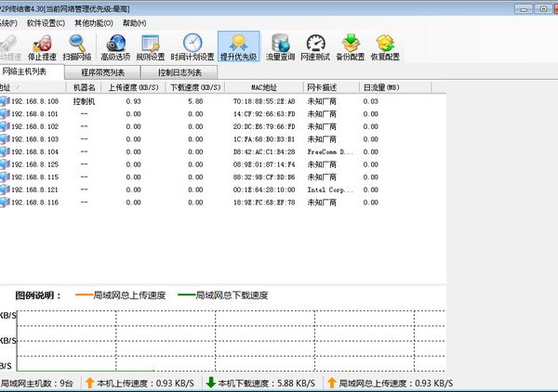Open 流量查询 traffic query
The image size is (558, 392).
pyautogui.click(x=279, y=47)
